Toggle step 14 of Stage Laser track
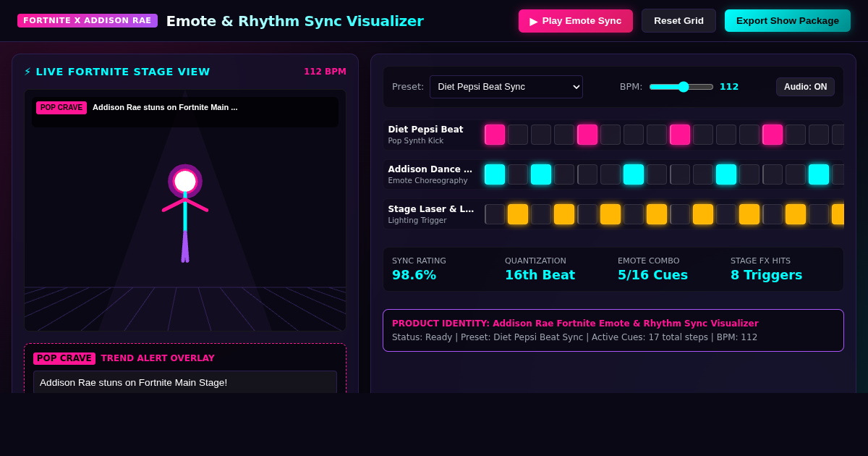Screen dimensions: 868x456 click(796, 214)
